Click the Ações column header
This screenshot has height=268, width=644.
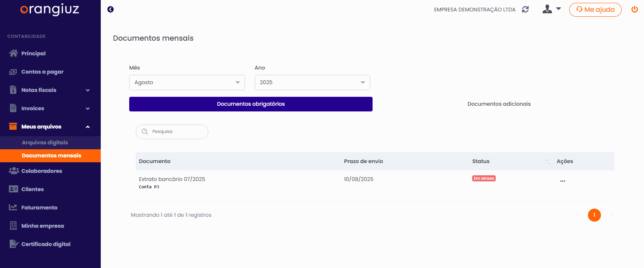pyautogui.click(x=565, y=161)
